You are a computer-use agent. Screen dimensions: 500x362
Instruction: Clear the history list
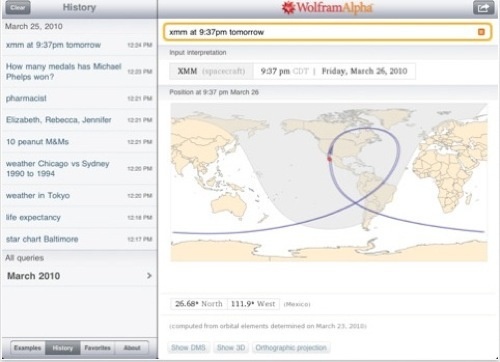[18, 8]
